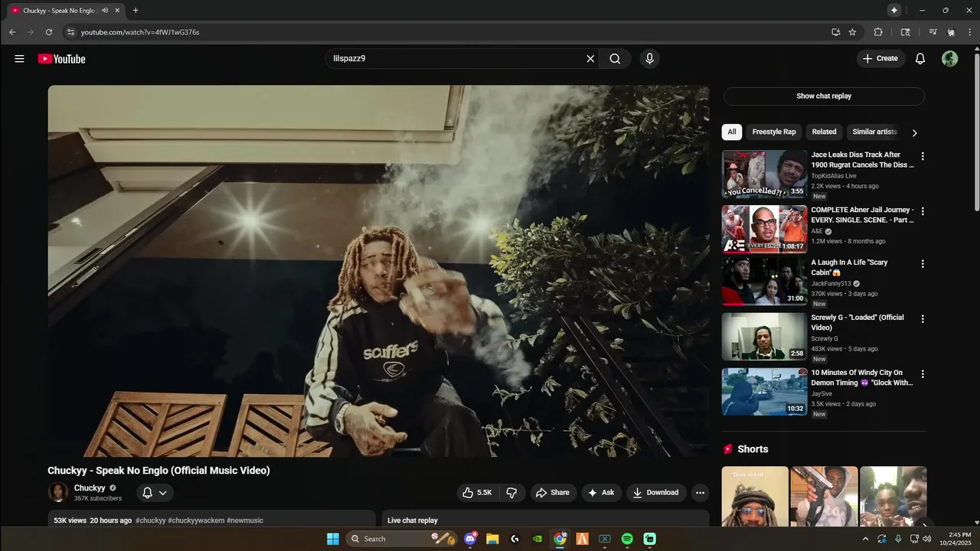Dislike the video with thumbs down
Viewport: 980px width, 551px height.
[x=512, y=493]
